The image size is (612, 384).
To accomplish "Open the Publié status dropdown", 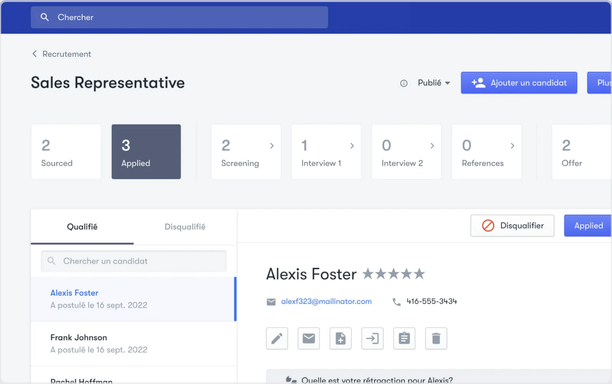I will (434, 83).
